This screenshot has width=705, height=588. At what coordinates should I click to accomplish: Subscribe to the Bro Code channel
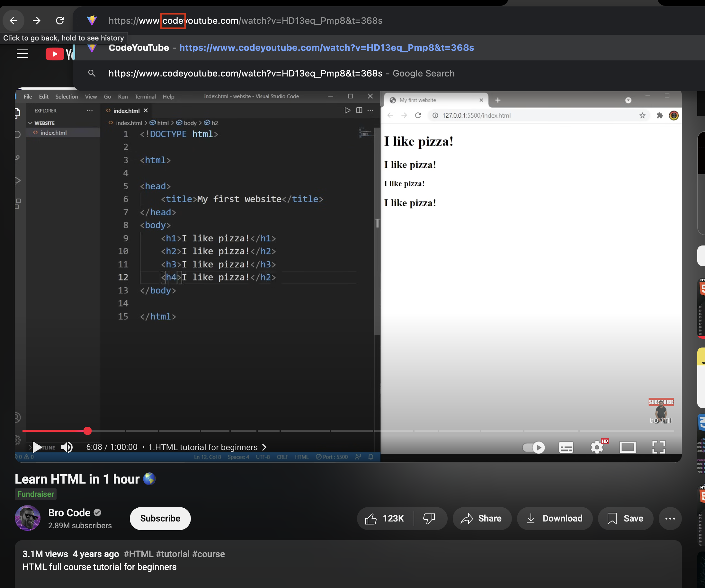(160, 519)
